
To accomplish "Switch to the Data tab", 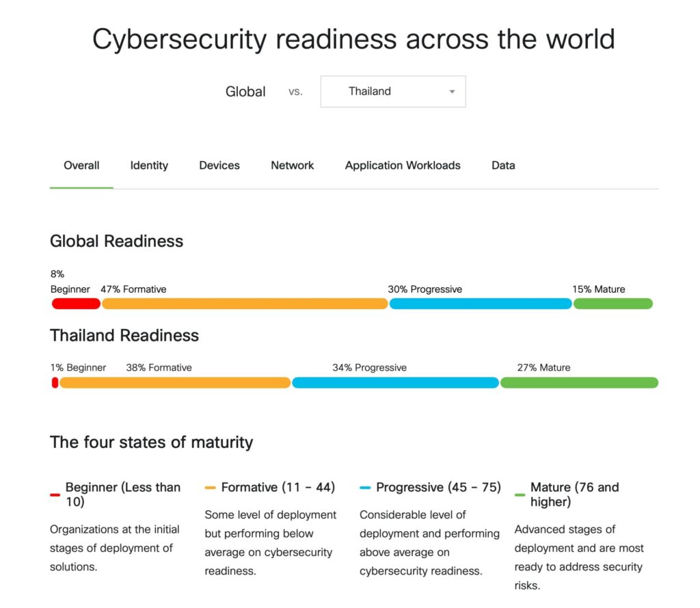I will click(503, 166).
